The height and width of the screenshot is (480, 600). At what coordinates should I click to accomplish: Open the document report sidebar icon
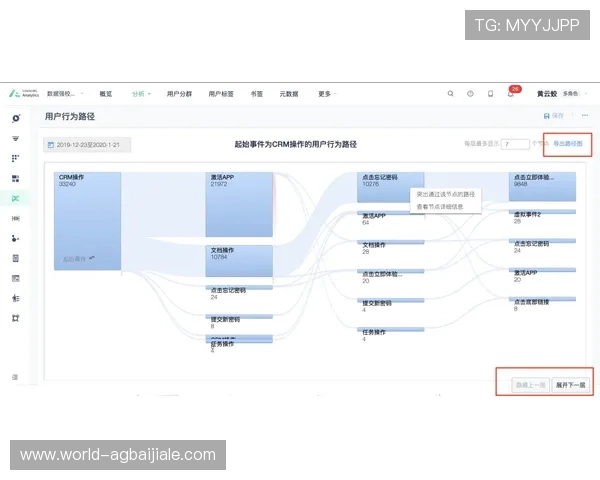(15, 258)
